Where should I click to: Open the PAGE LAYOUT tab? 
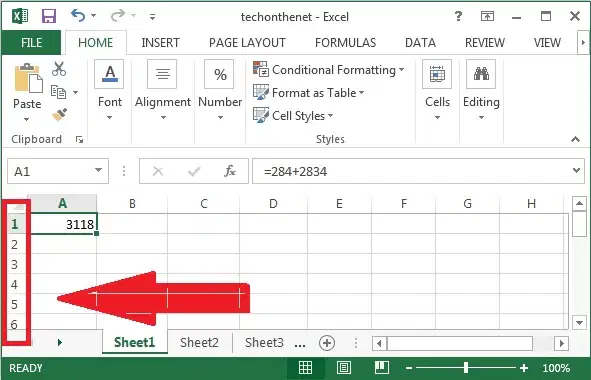pos(247,43)
